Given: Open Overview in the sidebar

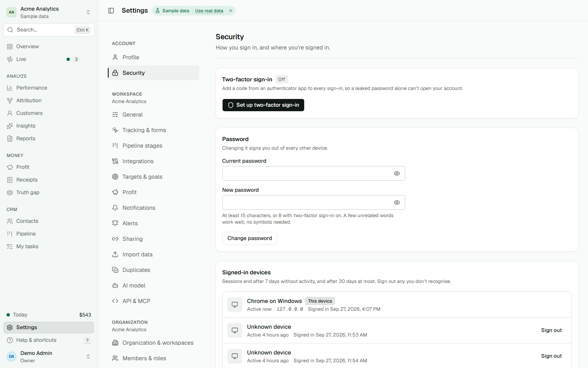Looking at the screenshot, I should pos(49,47).
